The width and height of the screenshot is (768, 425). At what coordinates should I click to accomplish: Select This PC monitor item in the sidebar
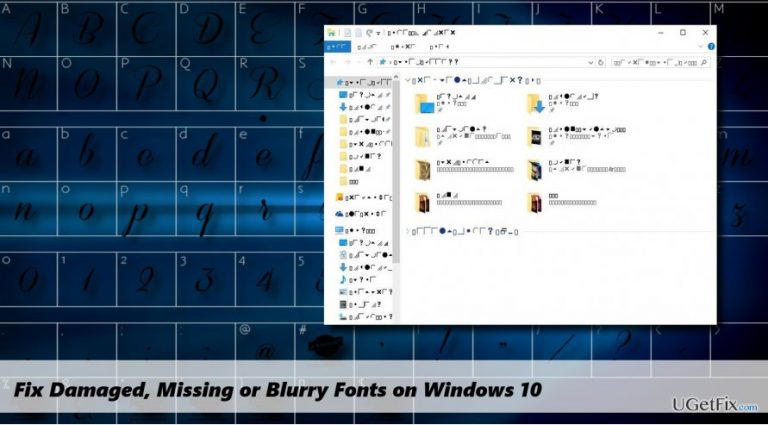[356, 230]
